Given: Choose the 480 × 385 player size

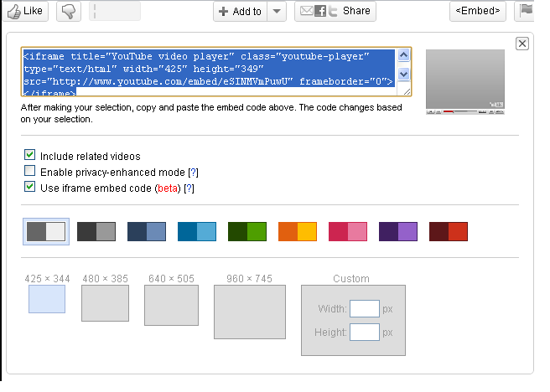Looking at the screenshot, I should pyautogui.click(x=106, y=303).
